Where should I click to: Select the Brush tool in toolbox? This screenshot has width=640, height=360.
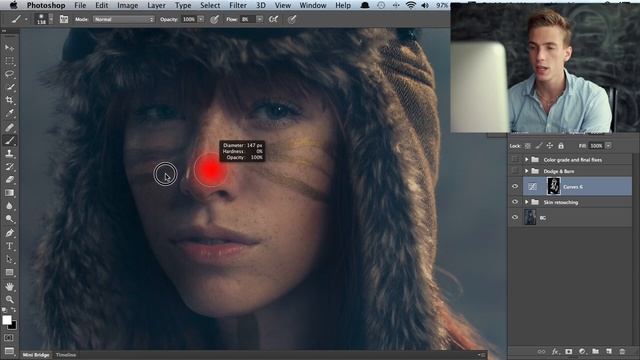(x=9, y=140)
